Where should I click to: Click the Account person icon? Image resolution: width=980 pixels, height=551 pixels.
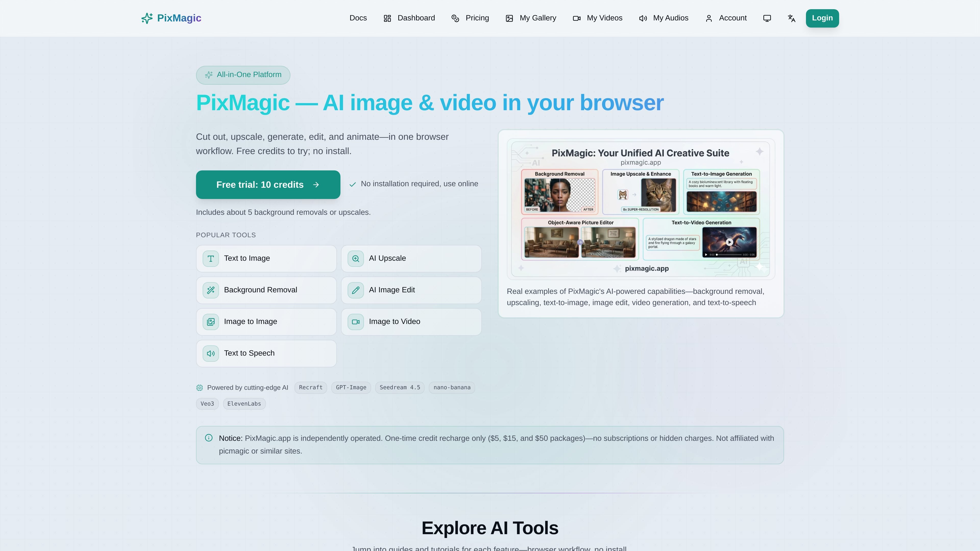coord(709,18)
